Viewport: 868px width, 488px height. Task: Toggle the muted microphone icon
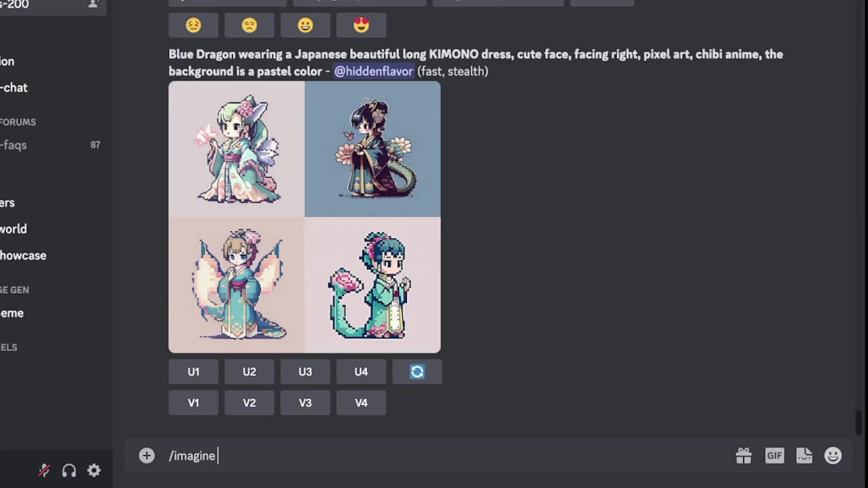click(44, 470)
